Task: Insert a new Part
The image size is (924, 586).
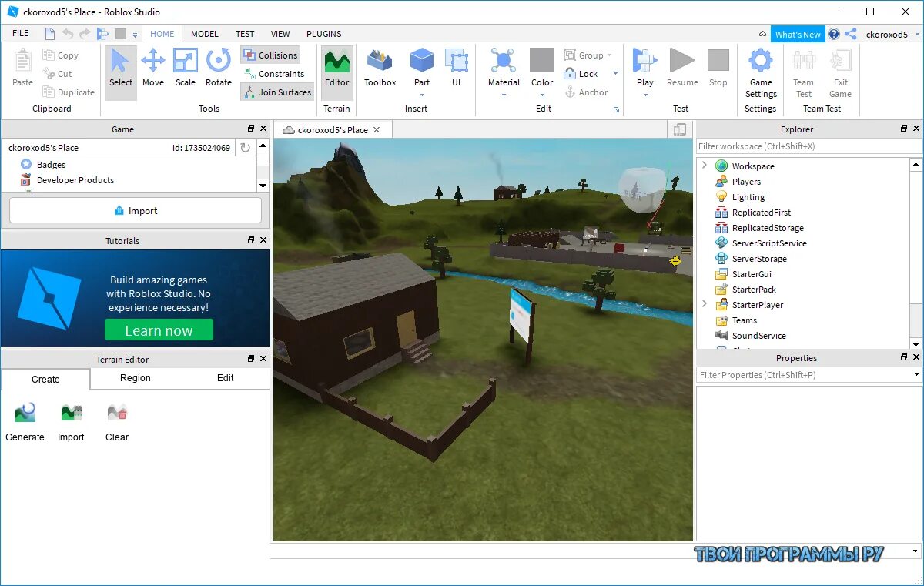Action: (422, 68)
